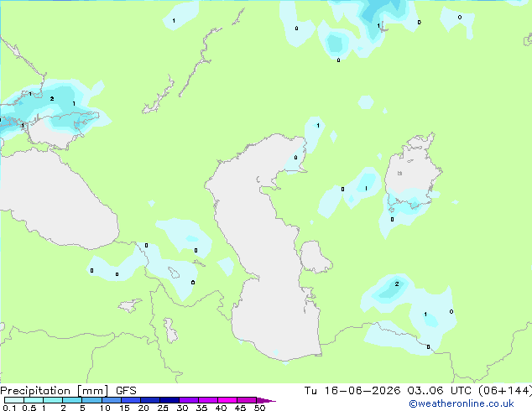Select the '25' legend scale label
This screenshot has height=411, width=532.
click(163, 408)
